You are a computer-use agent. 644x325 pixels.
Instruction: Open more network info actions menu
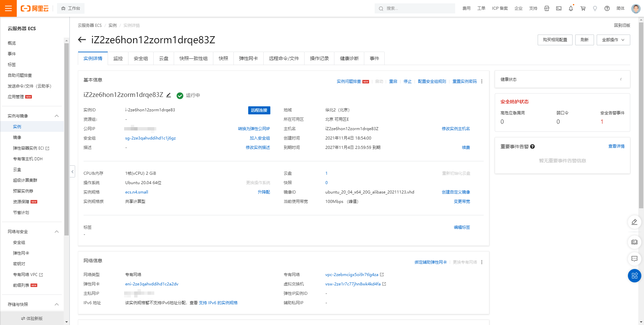pyautogui.click(x=482, y=262)
